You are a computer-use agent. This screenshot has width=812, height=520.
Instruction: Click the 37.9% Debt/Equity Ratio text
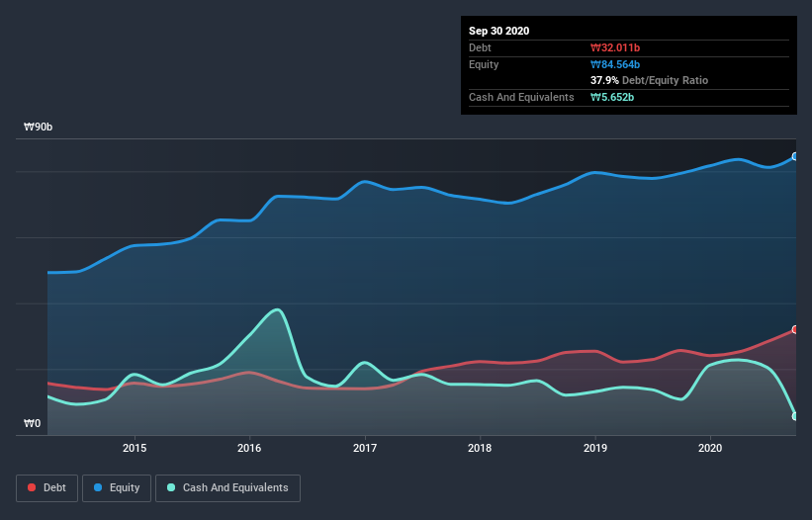[x=649, y=80]
